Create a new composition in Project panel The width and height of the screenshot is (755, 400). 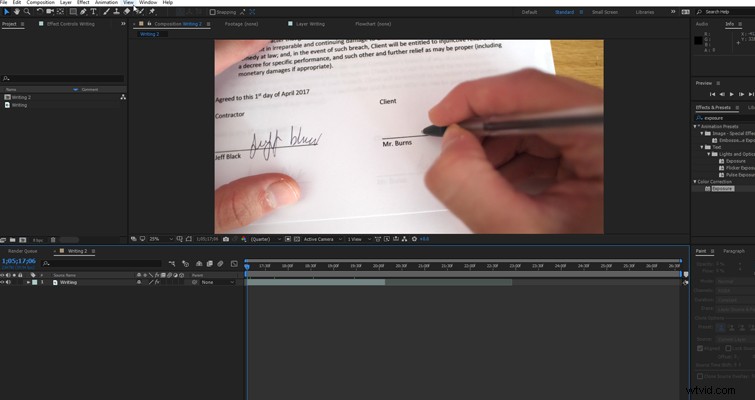(x=22, y=240)
